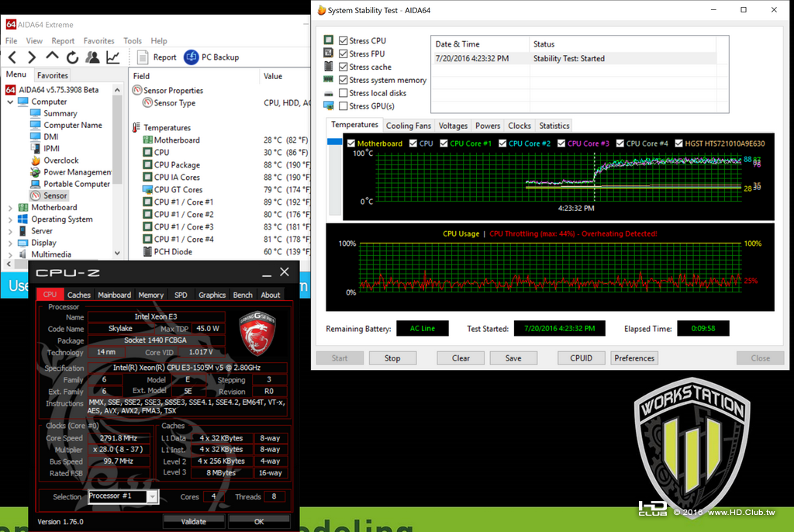Select the Sensor tree item
Screen dimensions: 794x532
tap(55, 195)
